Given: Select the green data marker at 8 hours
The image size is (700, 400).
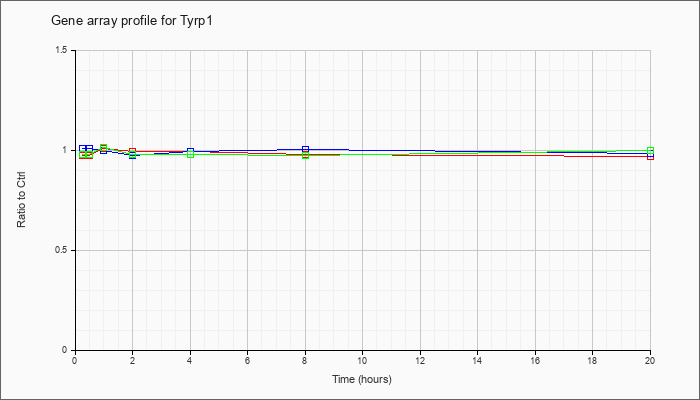Looking at the screenshot, I should click(x=305, y=155).
